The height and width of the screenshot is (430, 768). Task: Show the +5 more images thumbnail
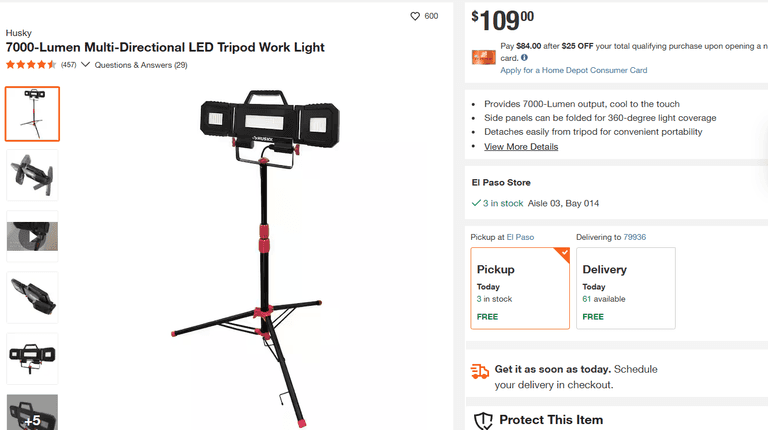pos(32,413)
